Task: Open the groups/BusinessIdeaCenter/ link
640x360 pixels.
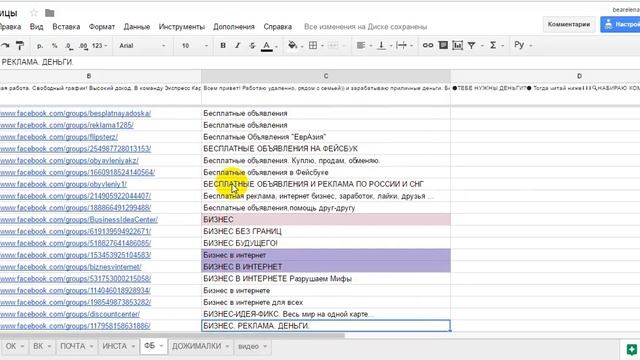Action: [x=79, y=220]
